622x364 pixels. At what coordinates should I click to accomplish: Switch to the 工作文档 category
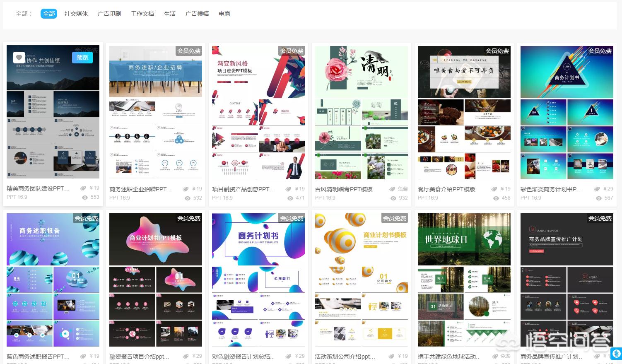(142, 14)
